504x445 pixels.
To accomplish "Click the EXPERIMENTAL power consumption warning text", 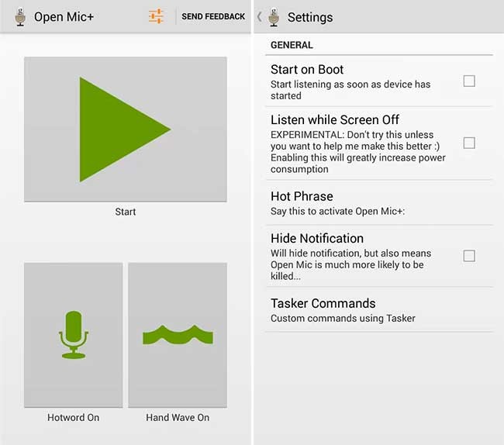I will tap(357, 152).
